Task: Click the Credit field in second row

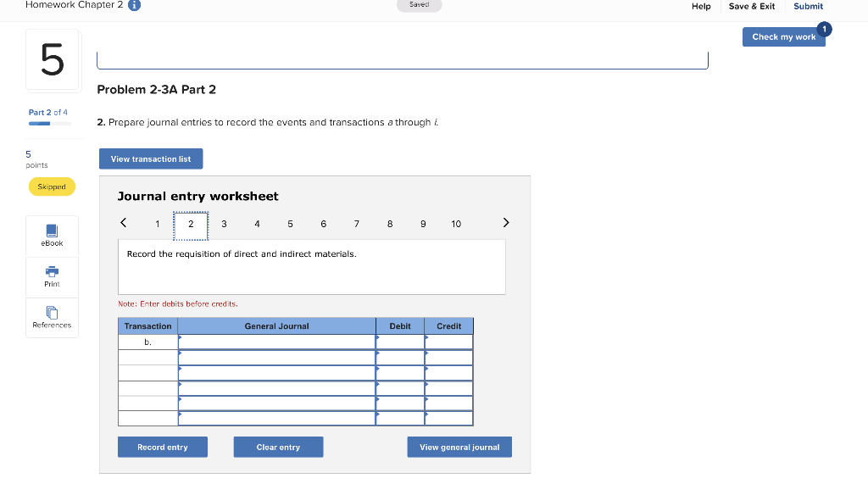Action: pos(449,358)
